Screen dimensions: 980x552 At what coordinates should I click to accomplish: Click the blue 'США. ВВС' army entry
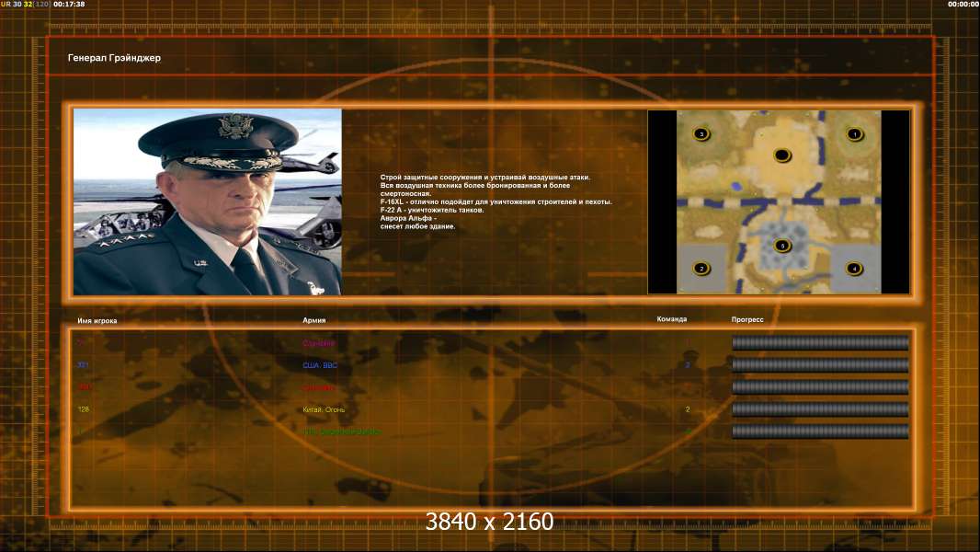pyautogui.click(x=319, y=365)
